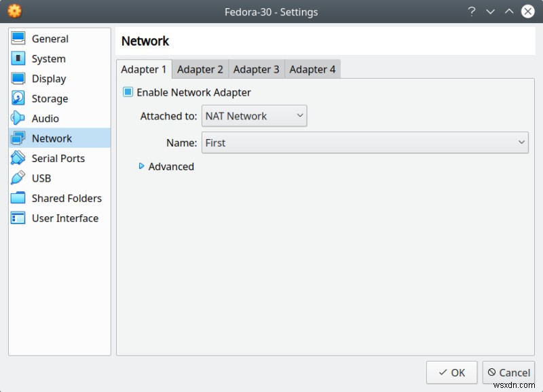The height and width of the screenshot is (392, 543).
Task: Cancel the settings dialog
Action: click(x=508, y=372)
